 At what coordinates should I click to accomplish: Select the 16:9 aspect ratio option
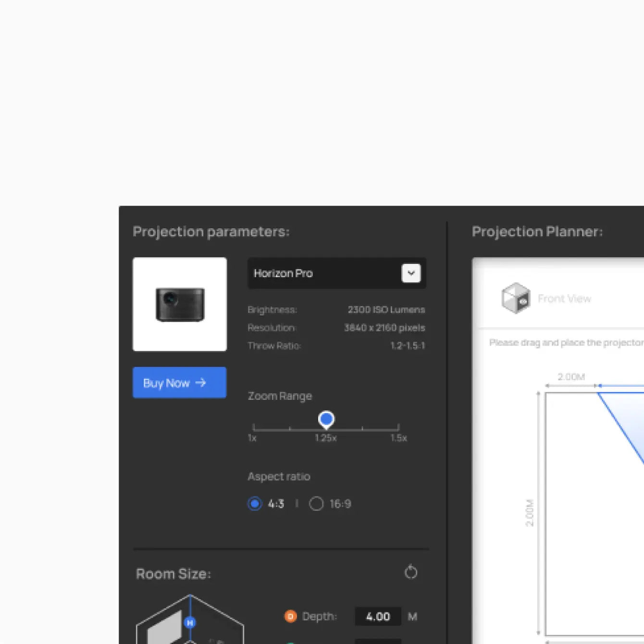316,504
